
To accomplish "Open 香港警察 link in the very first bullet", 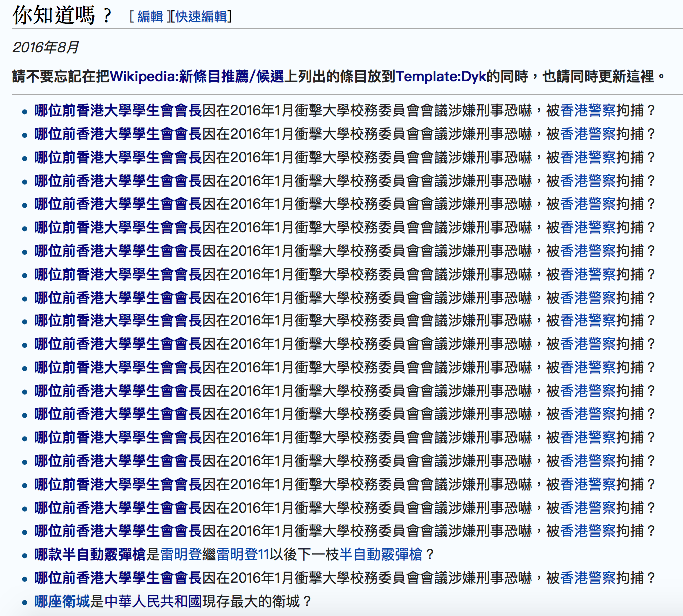I will (x=588, y=110).
